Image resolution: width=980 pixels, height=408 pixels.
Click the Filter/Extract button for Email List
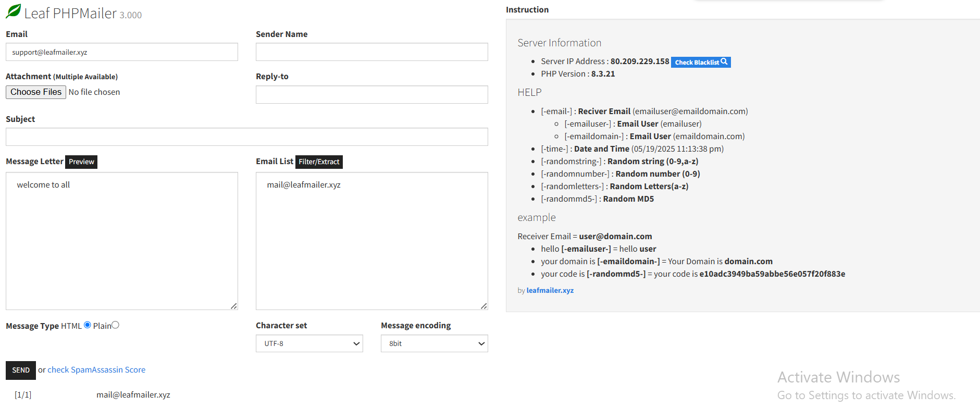coord(319,162)
